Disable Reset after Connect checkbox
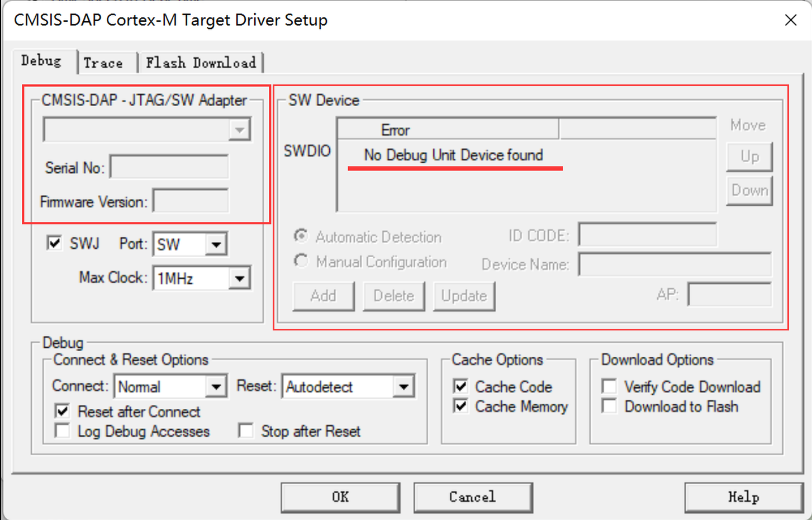Viewport: 812px width, 520px height. point(63,412)
